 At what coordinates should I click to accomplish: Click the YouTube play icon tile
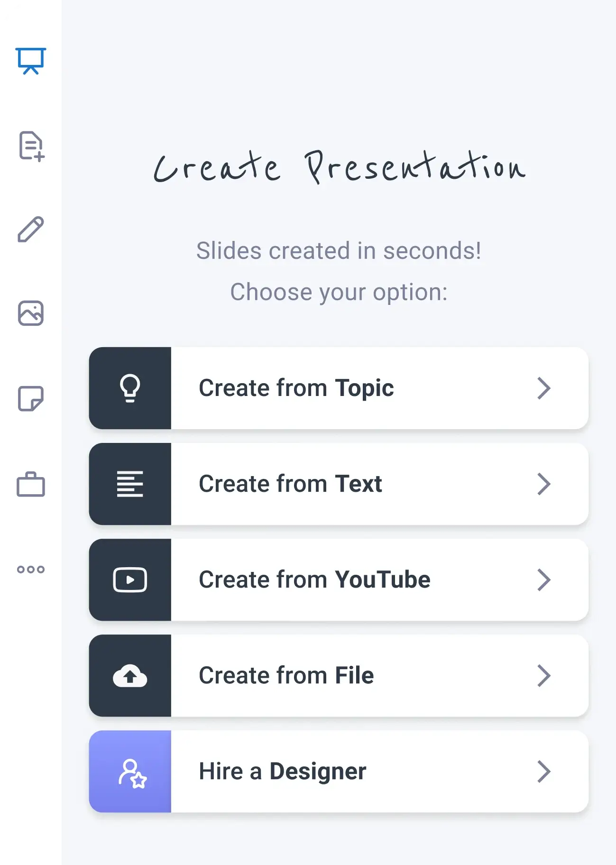click(130, 580)
